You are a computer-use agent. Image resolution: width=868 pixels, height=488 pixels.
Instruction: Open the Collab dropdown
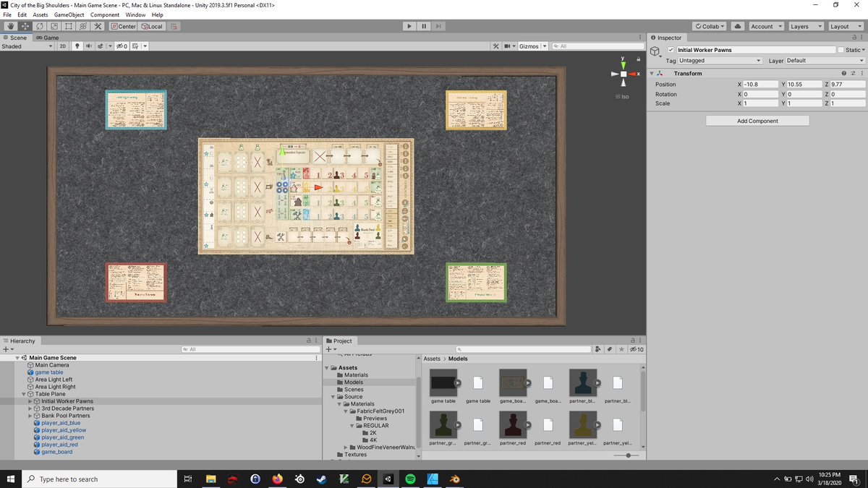click(x=710, y=26)
